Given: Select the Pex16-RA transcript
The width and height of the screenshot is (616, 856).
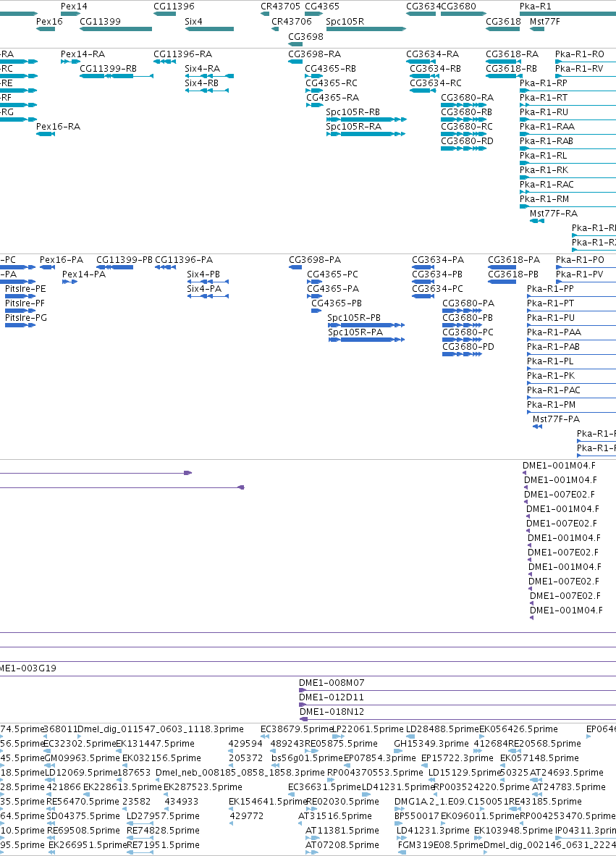Looking at the screenshot, I should tap(46, 134).
